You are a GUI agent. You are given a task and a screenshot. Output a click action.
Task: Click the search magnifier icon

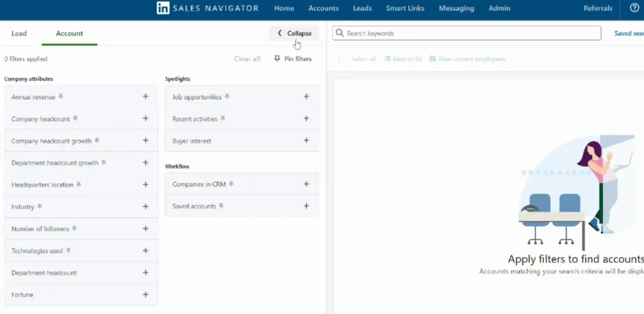pyautogui.click(x=340, y=33)
